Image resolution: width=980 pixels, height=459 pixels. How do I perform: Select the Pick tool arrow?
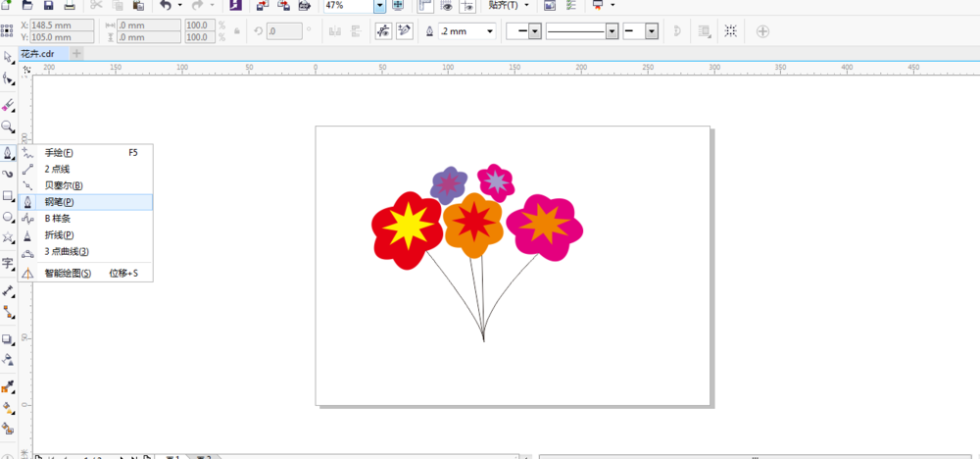(8, 58)
